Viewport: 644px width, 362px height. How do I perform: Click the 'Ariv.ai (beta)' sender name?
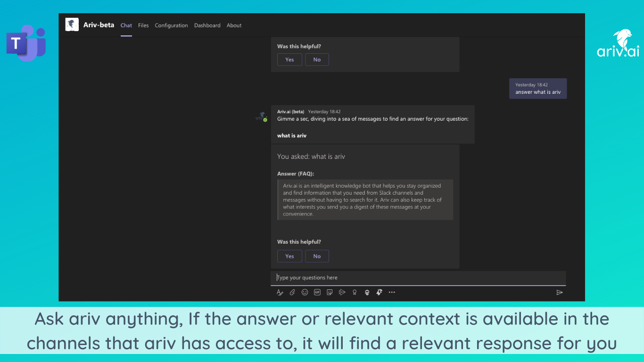tap(291, 112)
